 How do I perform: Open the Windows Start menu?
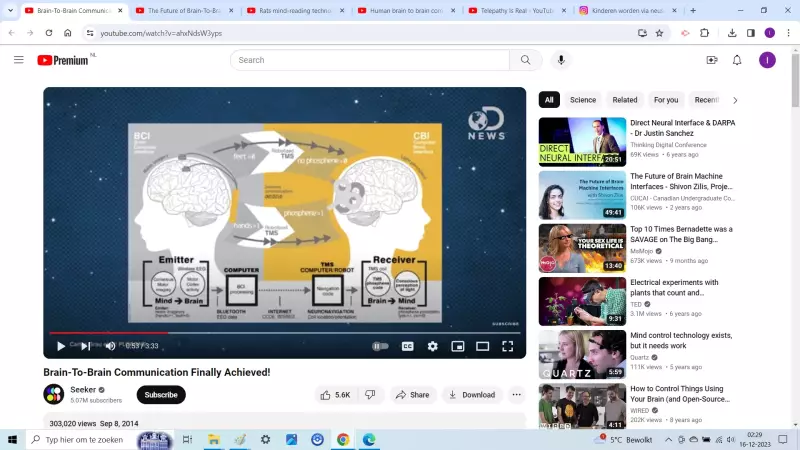[x=12, y=439]
